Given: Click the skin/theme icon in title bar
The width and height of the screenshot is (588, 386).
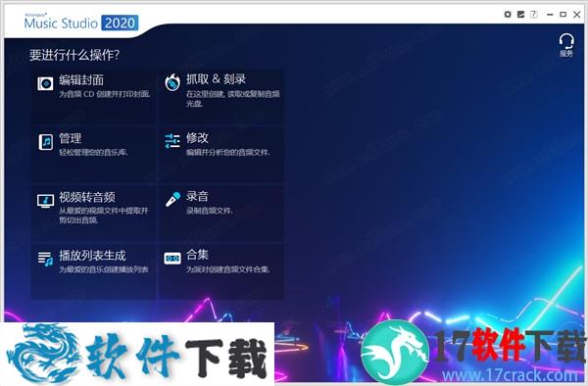Looking at the screenshot, I should click(x=520, y=15).
